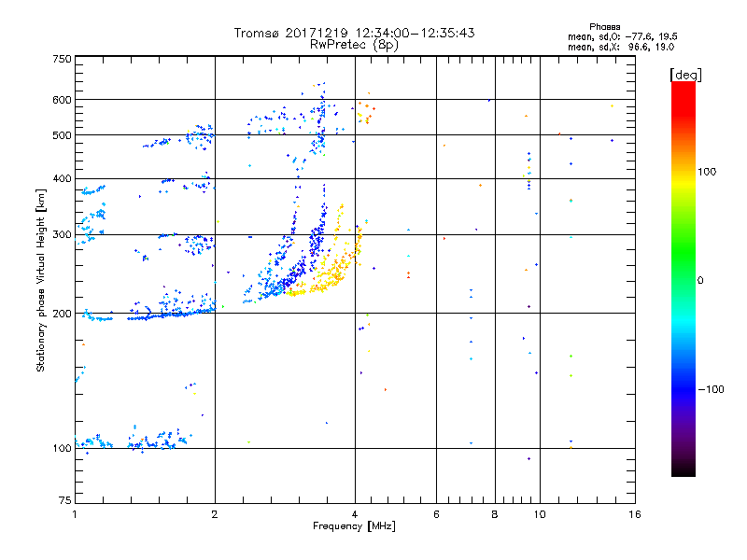Click the '[deg]' colorbar unit label
This screenshot has height=560, width=747.
point(685,75)
